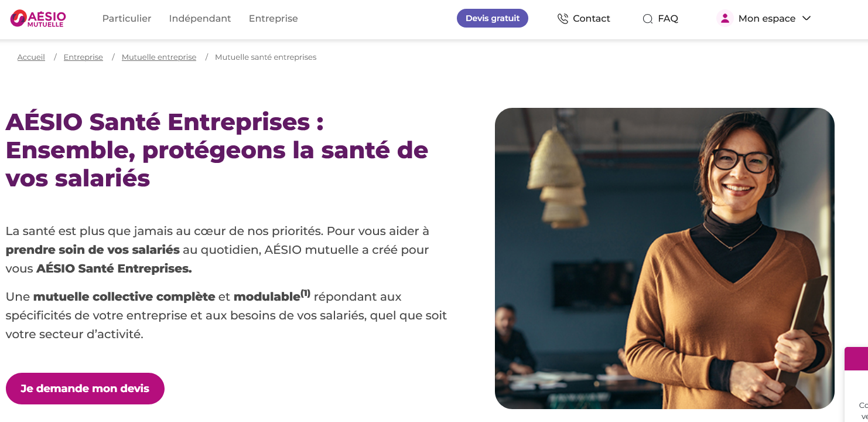The image size is (868, 422).
Task: Follow the Entreprise breadcrumb link
Action: click(83, 57)
